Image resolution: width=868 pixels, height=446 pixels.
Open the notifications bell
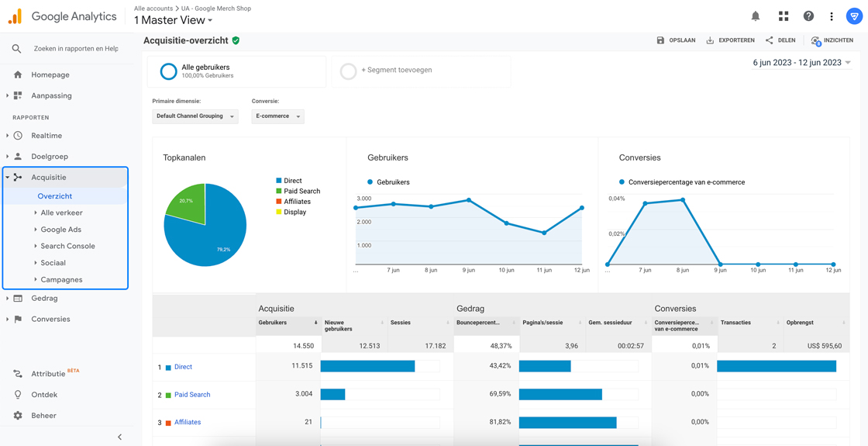(756, 16)
